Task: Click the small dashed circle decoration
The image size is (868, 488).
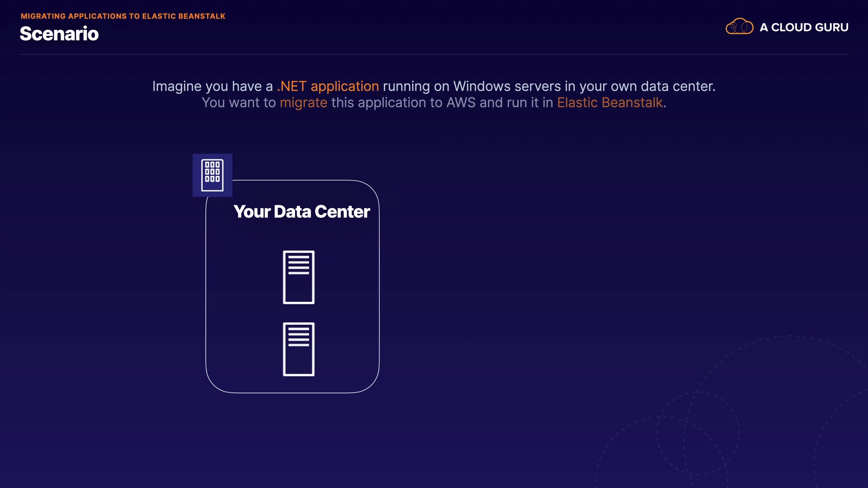Action: pos(698,433)
